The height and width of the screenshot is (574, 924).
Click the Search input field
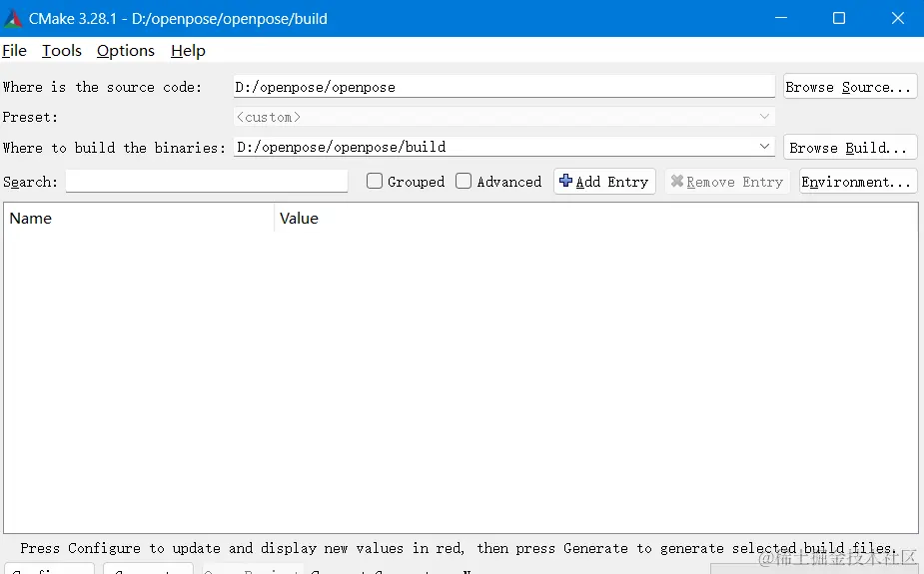click(x=206, y=182)
